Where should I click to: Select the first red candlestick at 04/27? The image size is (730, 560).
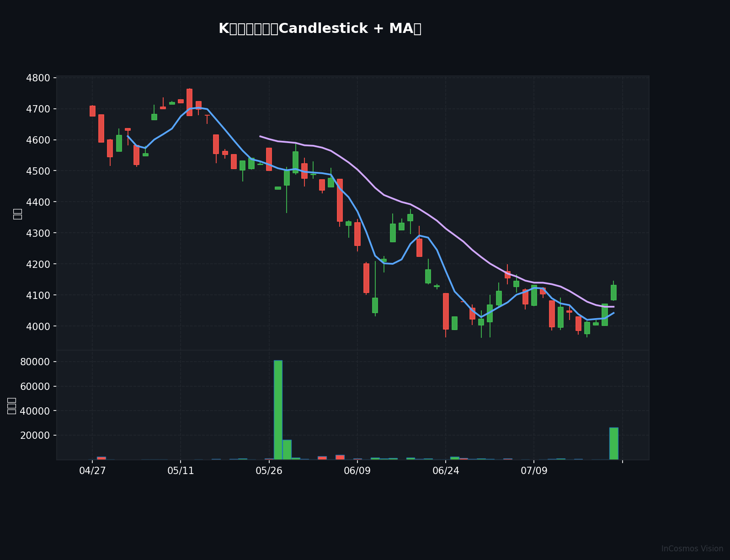pyautogui.click(x=92, y=111)
